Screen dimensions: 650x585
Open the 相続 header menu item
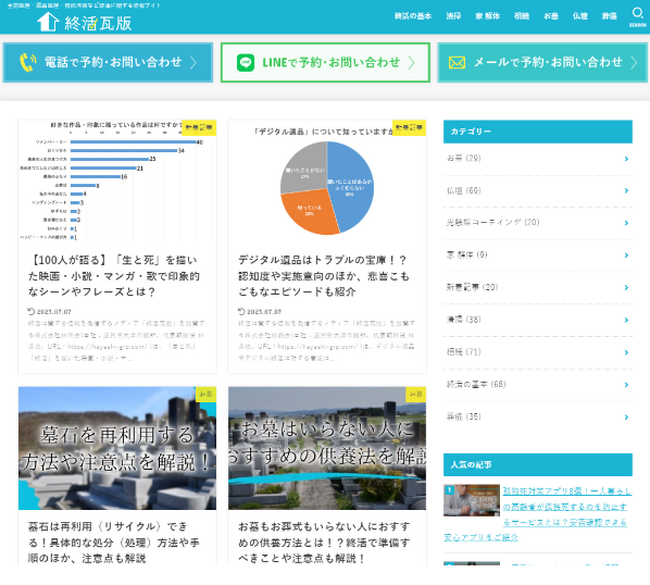521,16
